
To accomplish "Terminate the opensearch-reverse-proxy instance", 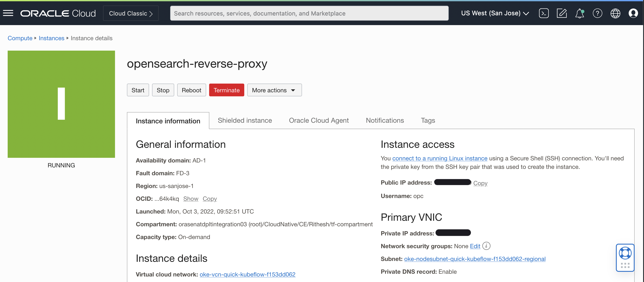I will (227, 90).
